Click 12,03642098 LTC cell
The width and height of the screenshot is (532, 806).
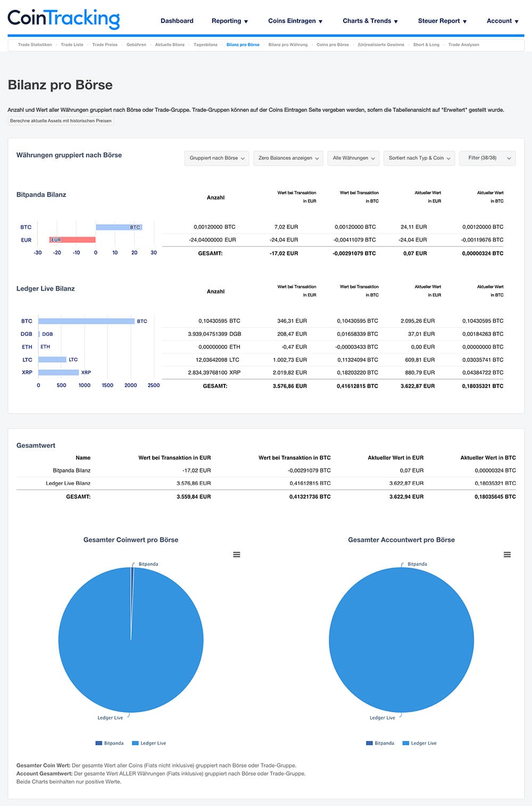pyautogui.click(x=218, y=360)
